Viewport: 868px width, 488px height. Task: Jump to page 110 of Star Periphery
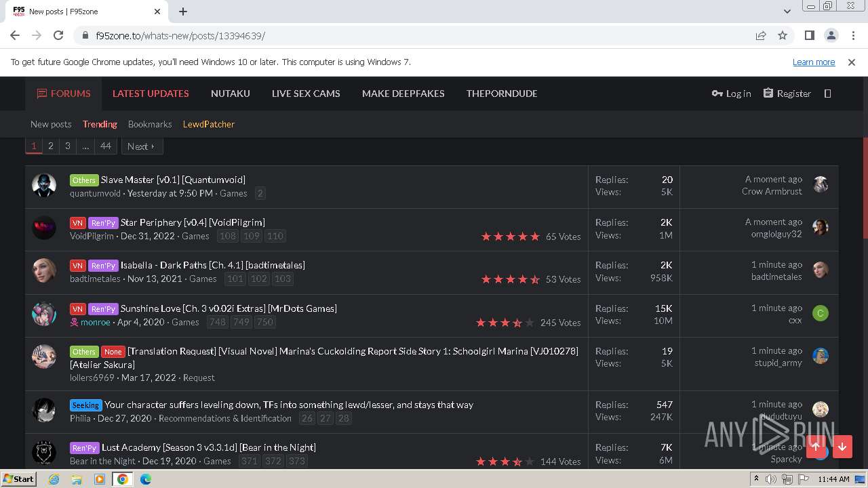[x=275, y=236]
